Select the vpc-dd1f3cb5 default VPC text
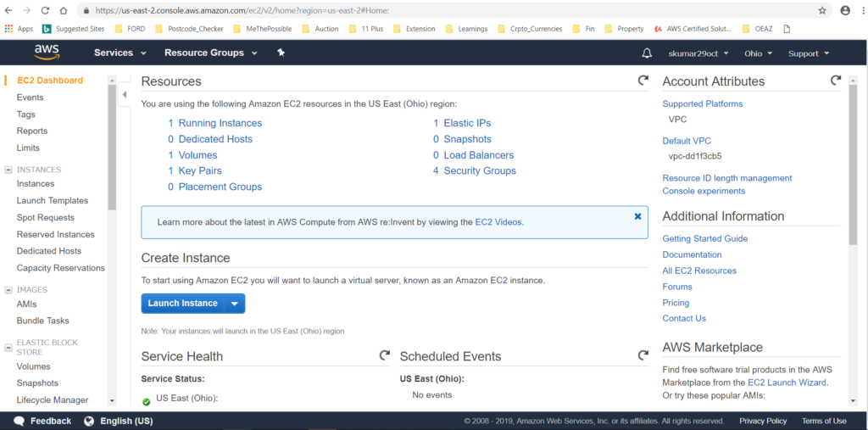This screenshot has width=868, height=430. point(695,156)
